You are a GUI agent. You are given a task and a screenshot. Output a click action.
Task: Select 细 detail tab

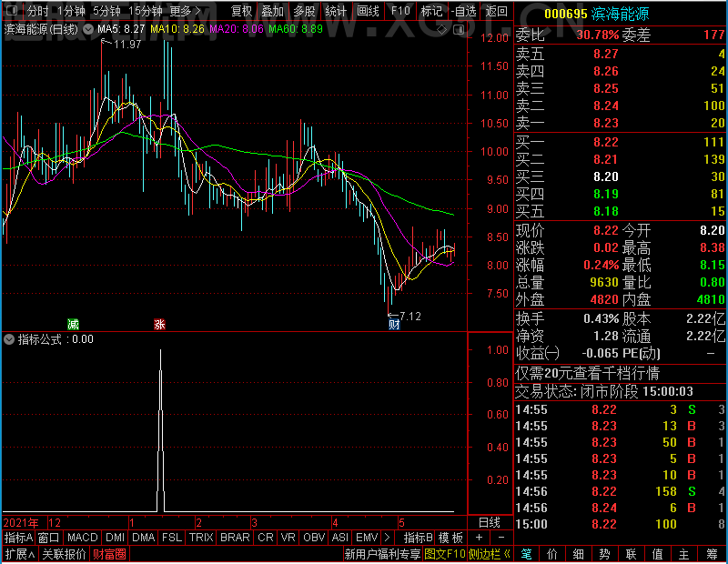point(579,554)
